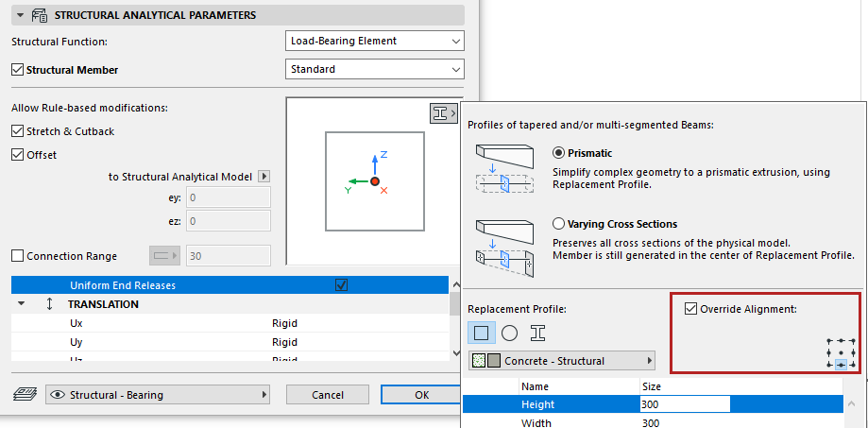Open the Structural - Bearing layer dropdown
The width and height of the screenshot is (868, 428).
point(158,395)
